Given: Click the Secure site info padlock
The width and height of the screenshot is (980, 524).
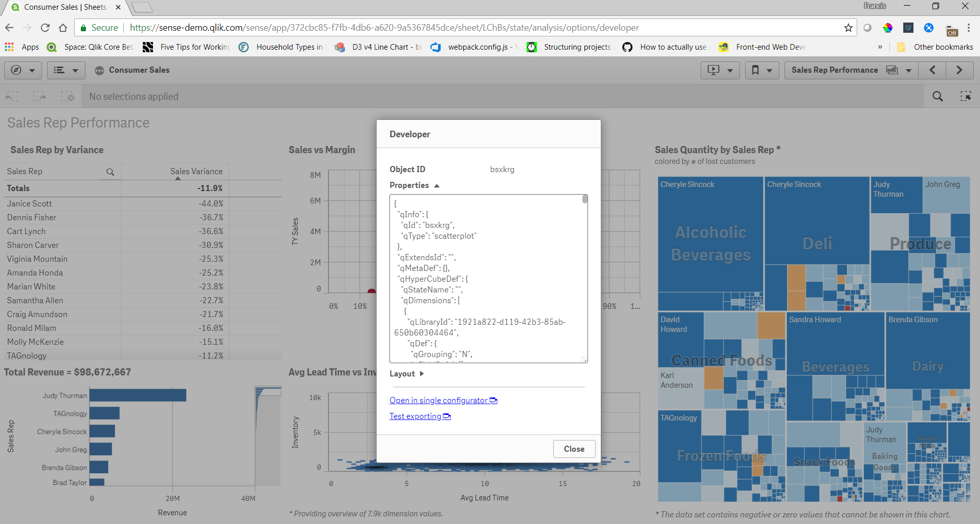Looking at the screenshot, I should pyautogui.click(x=83, y=28).
